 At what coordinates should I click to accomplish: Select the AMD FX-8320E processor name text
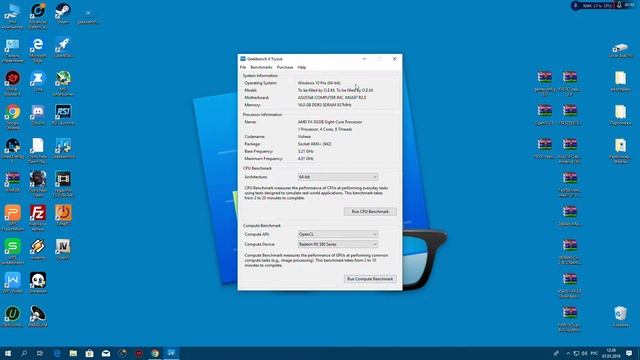330,122
